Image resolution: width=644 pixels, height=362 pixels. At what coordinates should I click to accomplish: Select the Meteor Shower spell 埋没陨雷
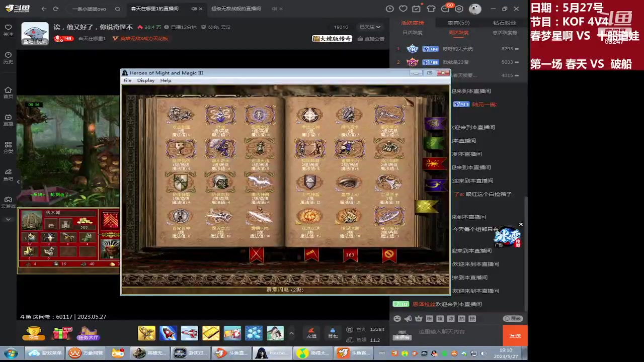(x=349, y=216)
